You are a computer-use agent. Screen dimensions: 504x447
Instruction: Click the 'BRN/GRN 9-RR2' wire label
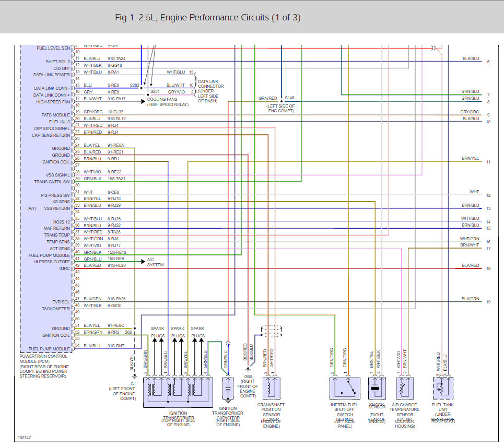101,332
